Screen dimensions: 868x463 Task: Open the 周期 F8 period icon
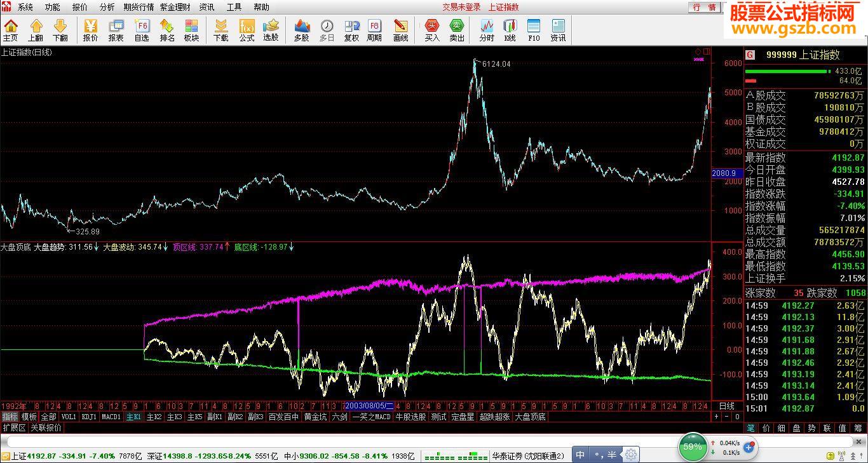[x=374, y=30]
